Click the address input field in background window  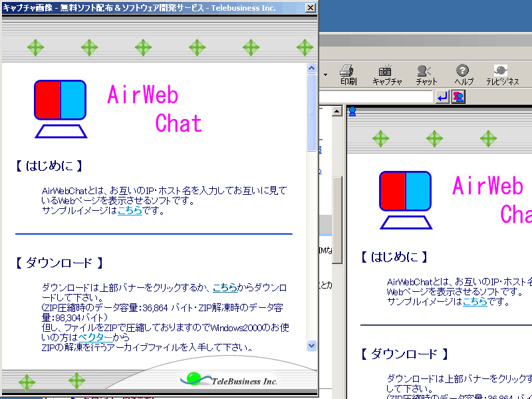coord(376,97)
